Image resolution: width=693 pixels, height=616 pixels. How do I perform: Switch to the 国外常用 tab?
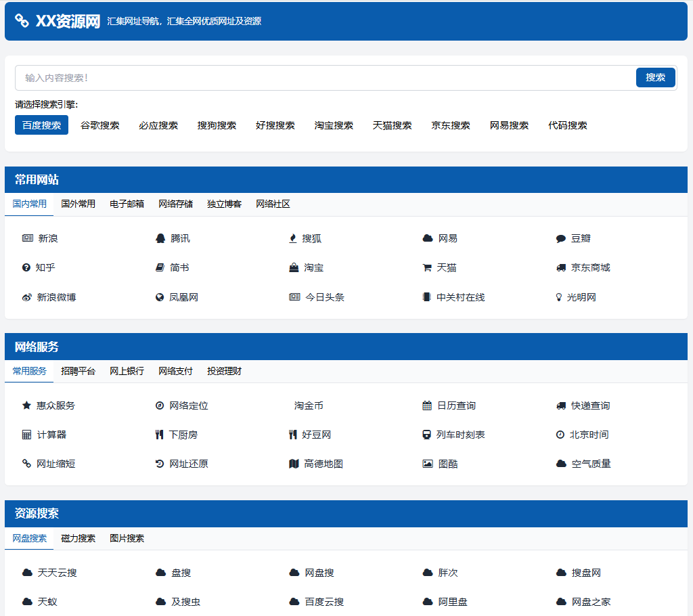tap(78, 204)
